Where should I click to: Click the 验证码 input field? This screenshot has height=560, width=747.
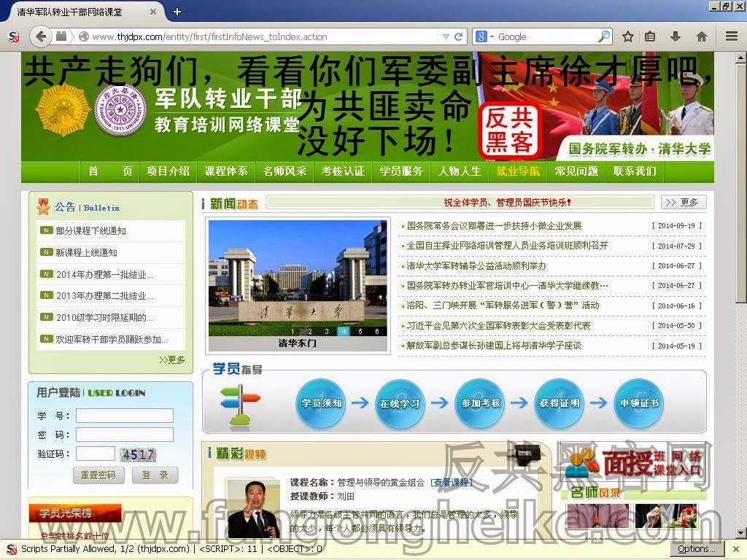click(x=96, y=454)
